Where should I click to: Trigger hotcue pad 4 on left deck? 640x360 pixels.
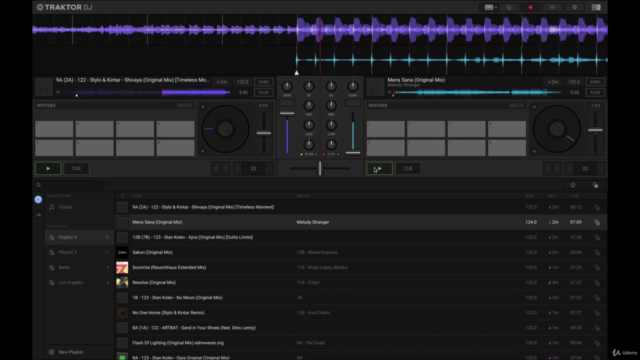click(176, 129)
